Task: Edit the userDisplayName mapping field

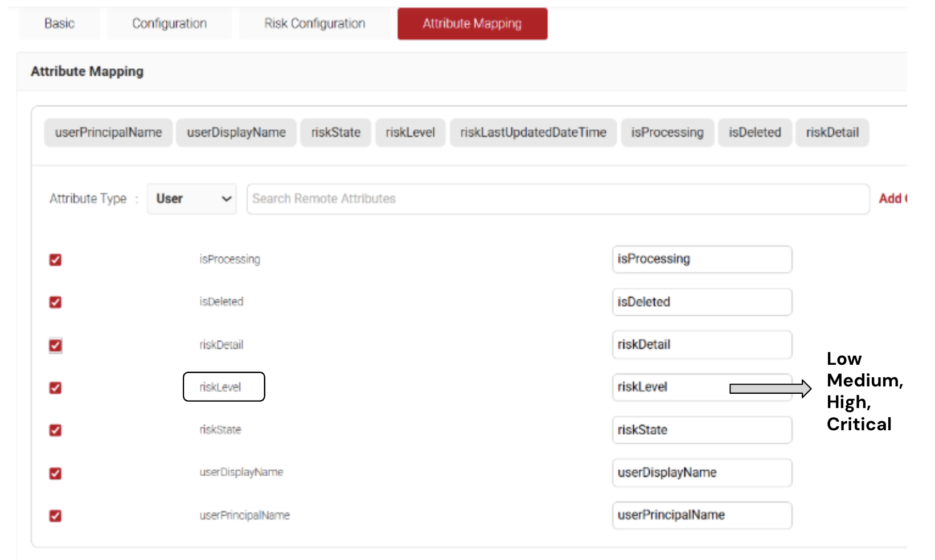Action: coord(702,473)
